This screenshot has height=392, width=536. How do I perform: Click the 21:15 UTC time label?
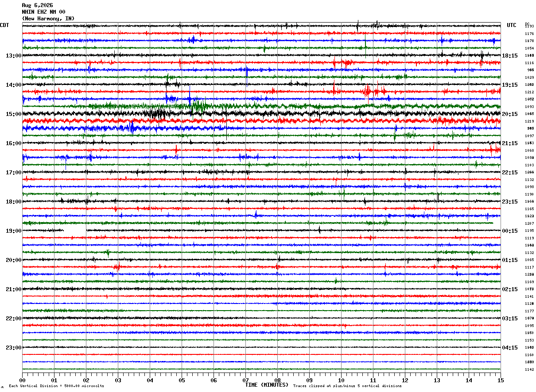510,143
